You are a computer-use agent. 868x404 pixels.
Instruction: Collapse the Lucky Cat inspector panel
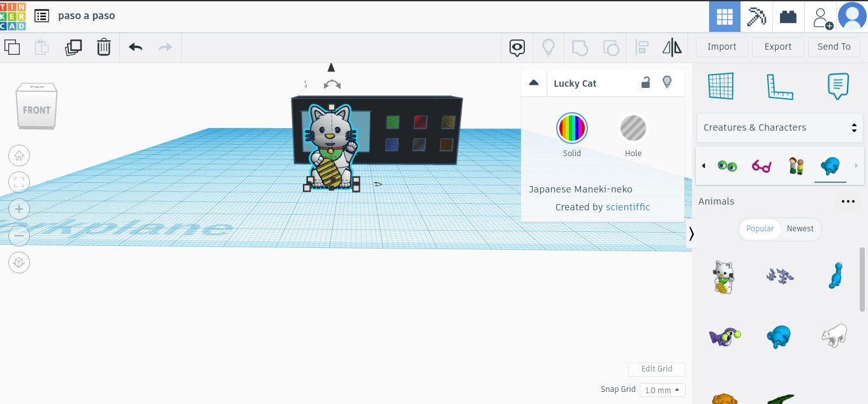point(534,83)
